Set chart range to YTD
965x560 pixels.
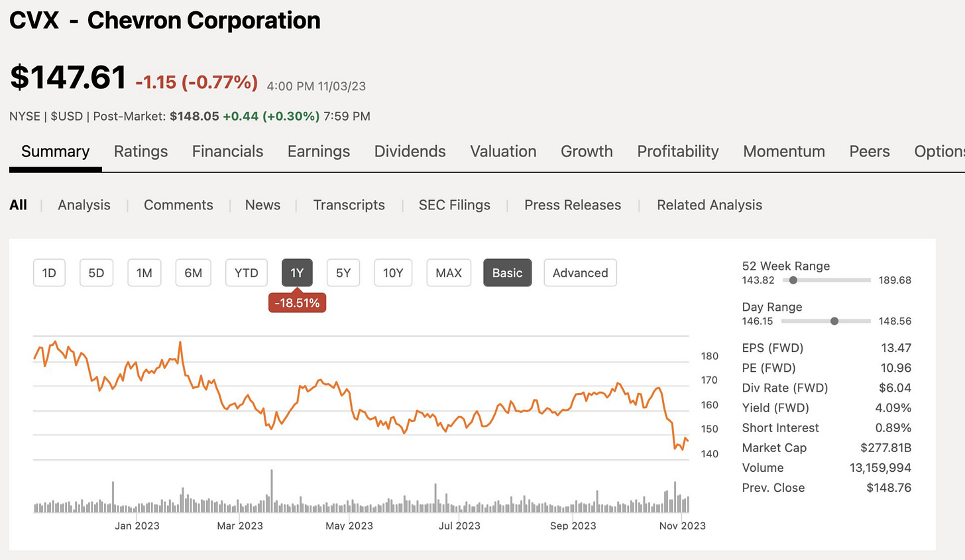coord(246,273)
